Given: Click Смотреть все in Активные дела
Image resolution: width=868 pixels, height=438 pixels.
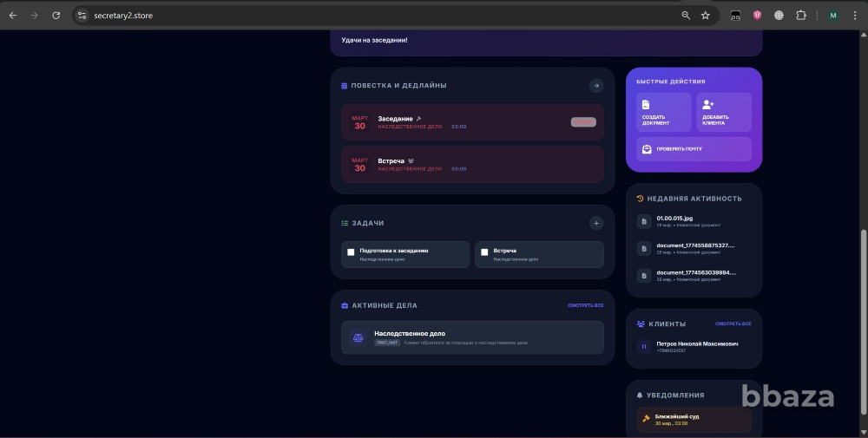Looking at the screenshot, I should tap(585, 305).
